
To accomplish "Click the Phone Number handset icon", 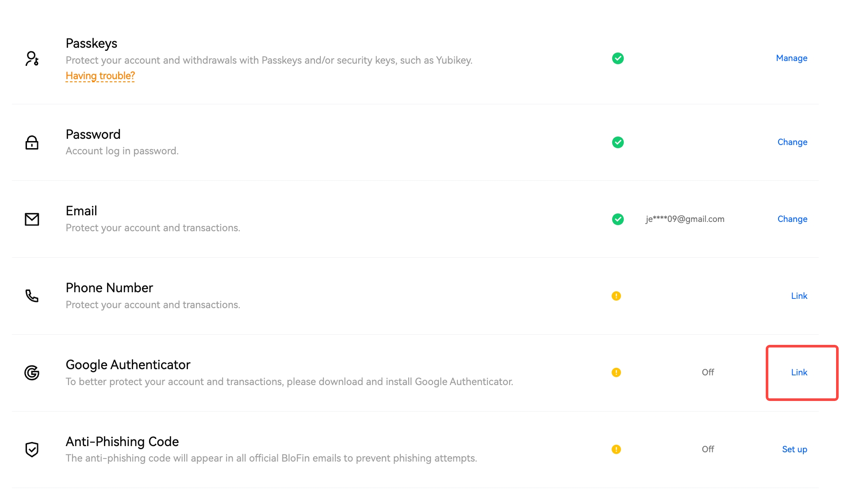I will (32, 296).
